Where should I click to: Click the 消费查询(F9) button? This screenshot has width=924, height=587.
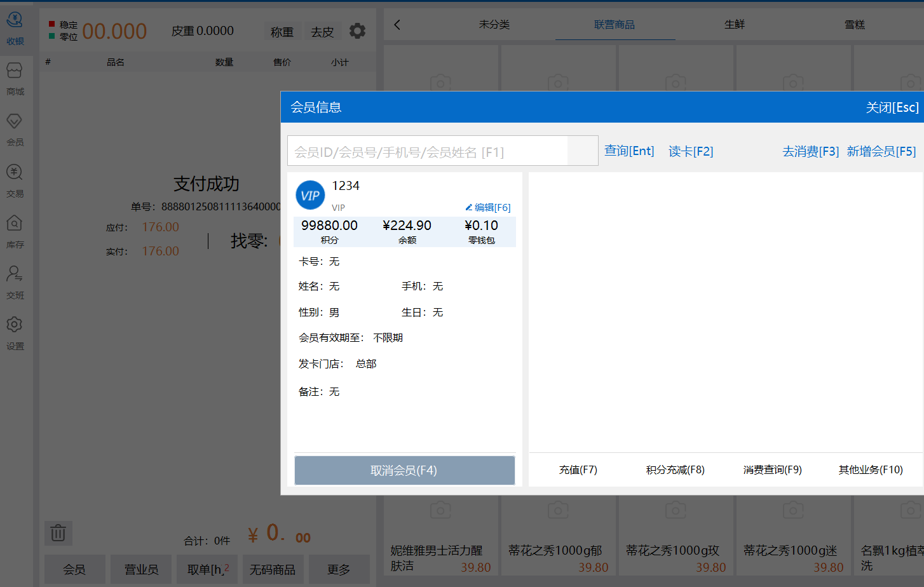click(773, 469)
